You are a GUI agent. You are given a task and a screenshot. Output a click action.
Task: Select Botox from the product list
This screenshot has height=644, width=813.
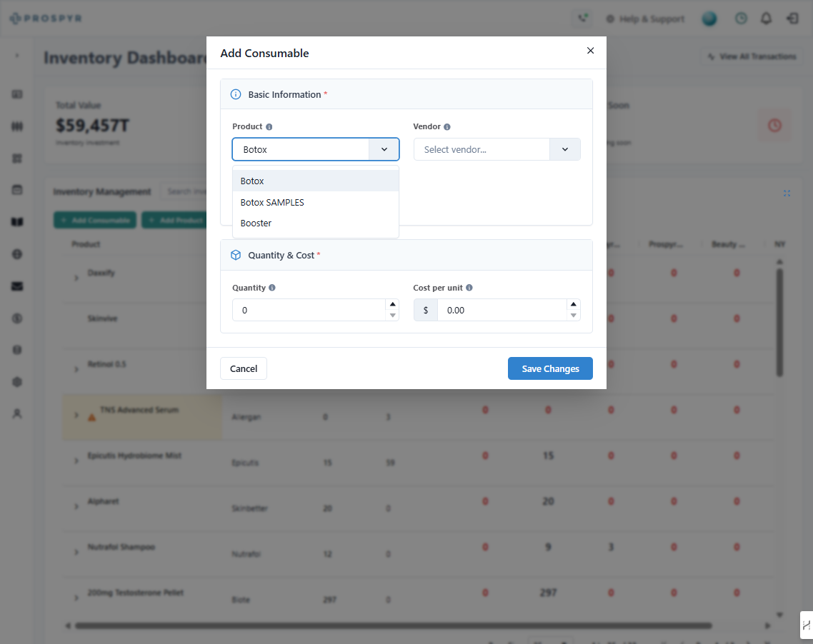tap(316, 181)
